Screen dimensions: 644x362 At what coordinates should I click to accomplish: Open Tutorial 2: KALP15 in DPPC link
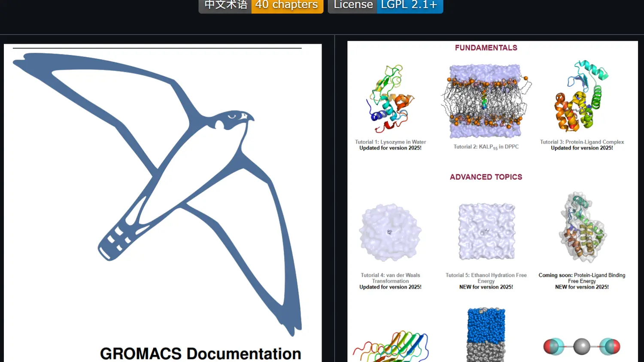(x=486, y=147)
